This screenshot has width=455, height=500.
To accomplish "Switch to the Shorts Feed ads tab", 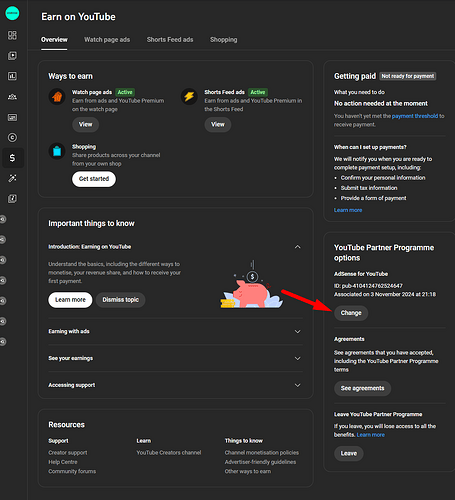I will [170, 40].
